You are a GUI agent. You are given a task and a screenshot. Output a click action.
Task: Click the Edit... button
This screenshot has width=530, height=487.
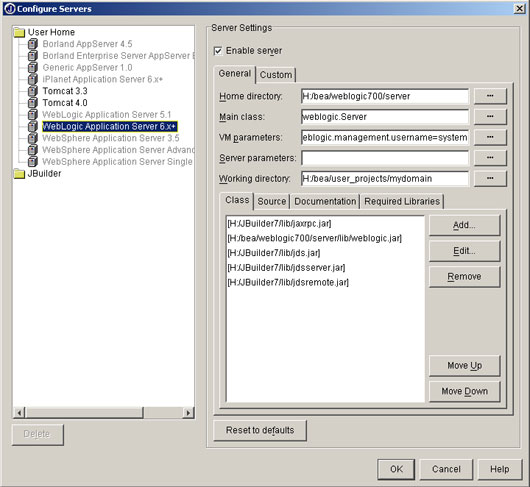pyautogui.click(x=464, y=251)
